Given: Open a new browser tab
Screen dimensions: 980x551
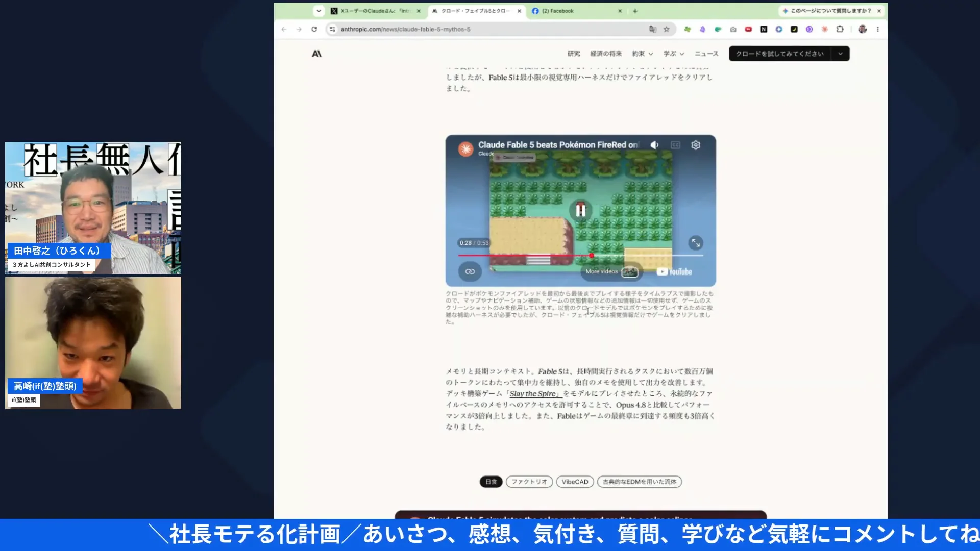Looking at the screenshot, I should pyautogui.click(x=635, y=11).
